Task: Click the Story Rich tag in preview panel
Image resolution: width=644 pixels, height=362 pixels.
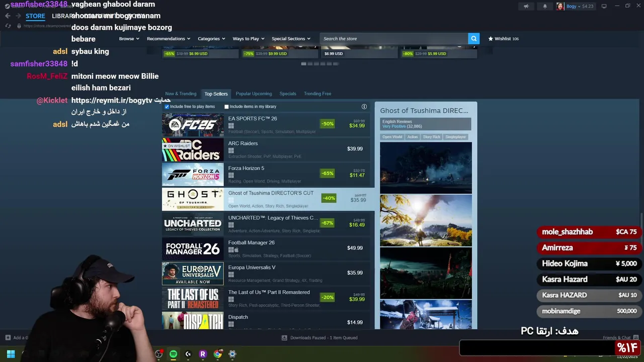Action: coord(432,137)
